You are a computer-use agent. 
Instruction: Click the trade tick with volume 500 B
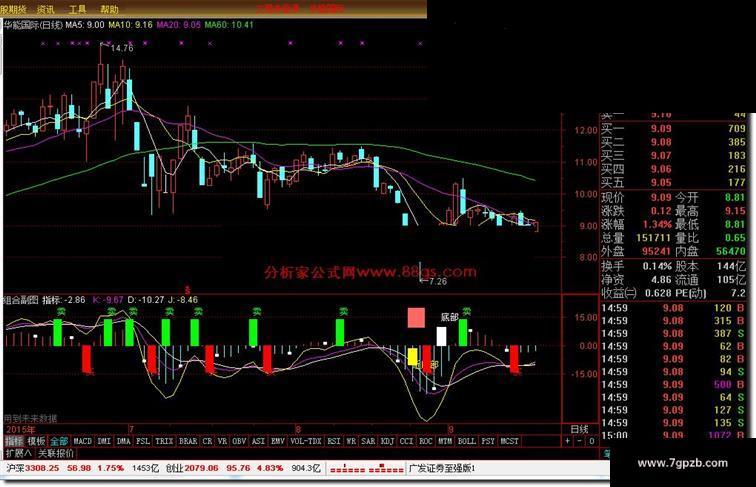674,384
